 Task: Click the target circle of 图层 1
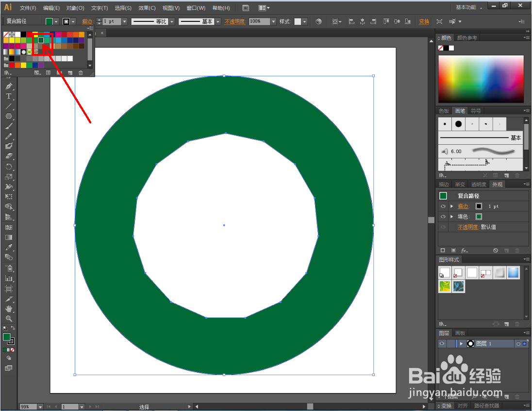(518, 344)
